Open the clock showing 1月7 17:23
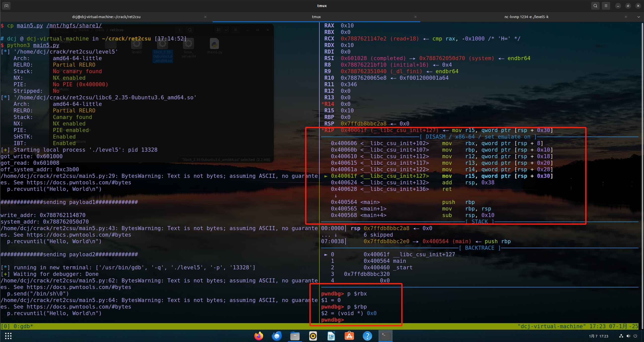 click(598, 336)
